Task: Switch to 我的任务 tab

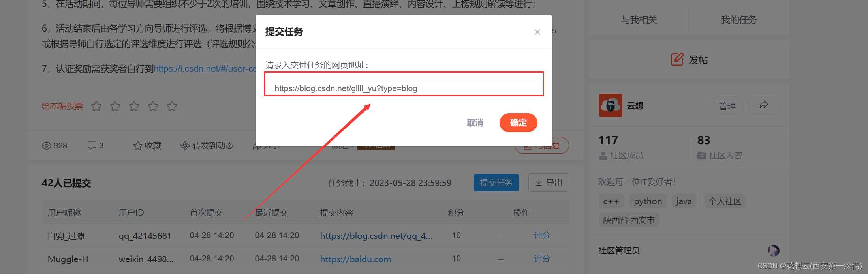Action: (x=739, y=20)
